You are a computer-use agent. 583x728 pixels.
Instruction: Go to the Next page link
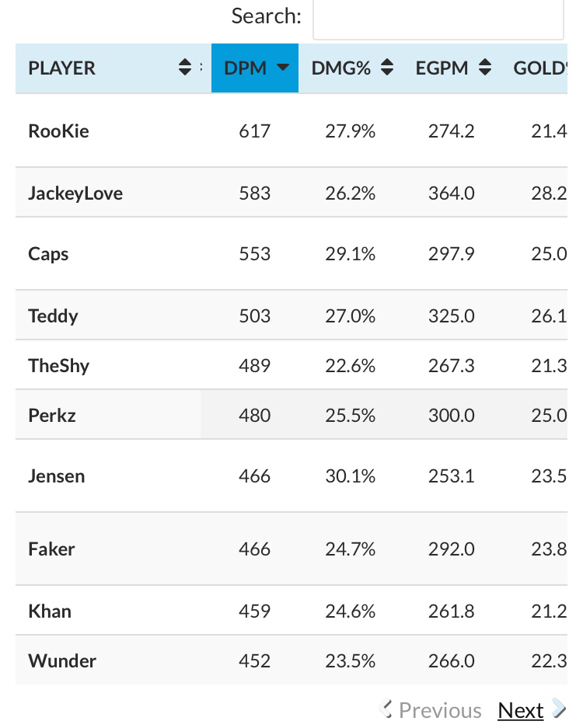click(x=520, y=710)
